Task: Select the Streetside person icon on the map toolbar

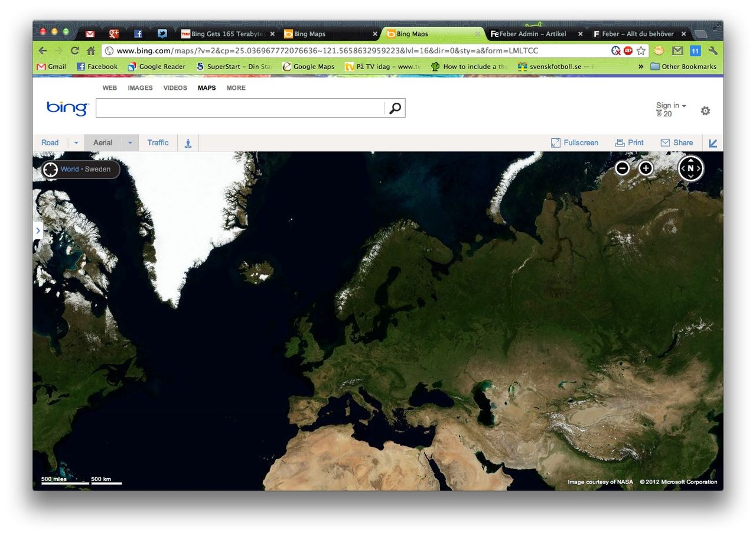Action: coord(188,142)
